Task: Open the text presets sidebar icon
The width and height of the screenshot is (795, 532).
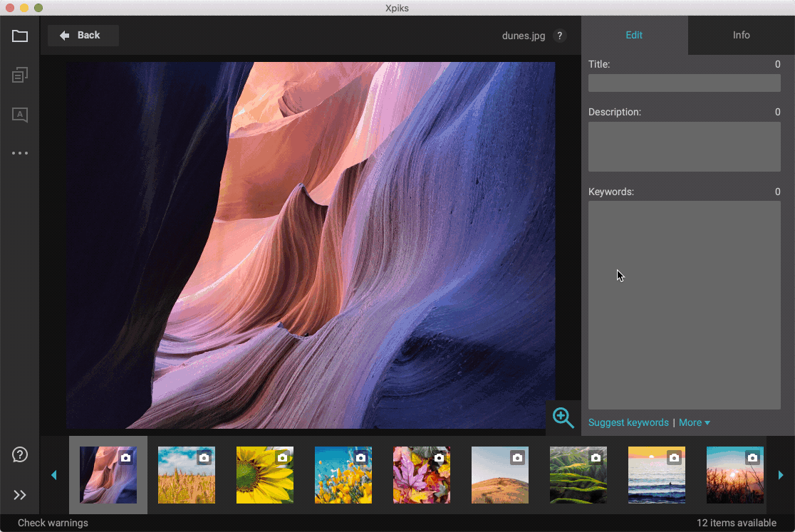Action: pyautogui.click(x=20, y=115)
